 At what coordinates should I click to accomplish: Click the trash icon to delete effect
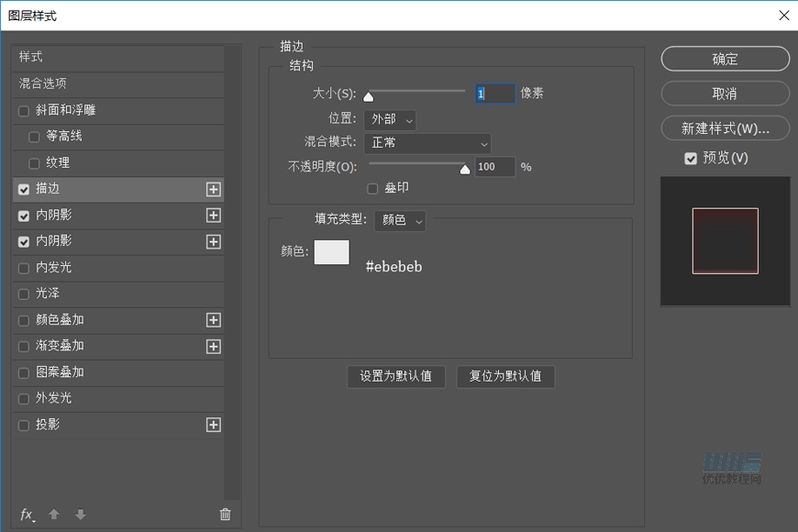point(225,515)
